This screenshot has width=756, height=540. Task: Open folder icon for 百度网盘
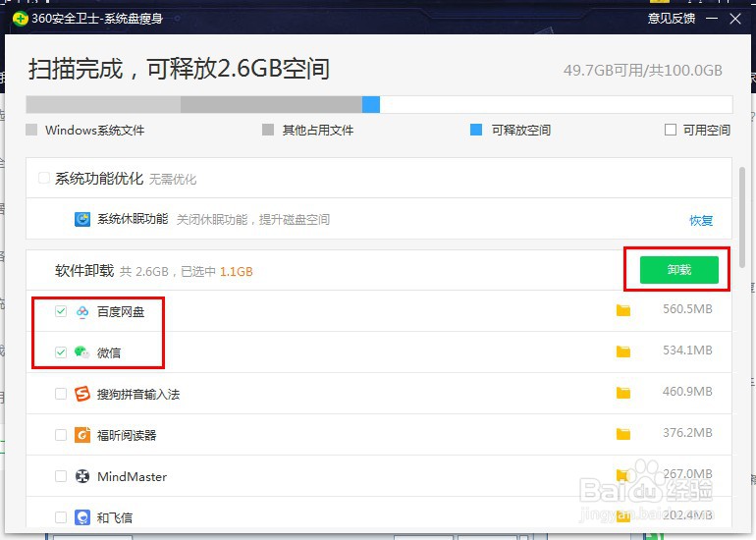[x=623, y=310]
